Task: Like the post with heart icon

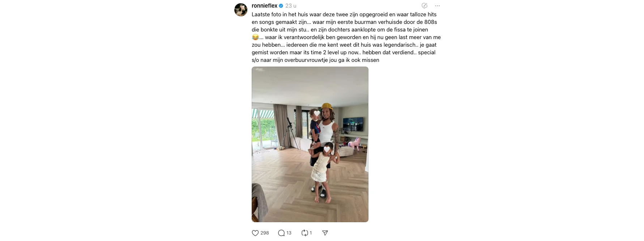Action: 255,233
